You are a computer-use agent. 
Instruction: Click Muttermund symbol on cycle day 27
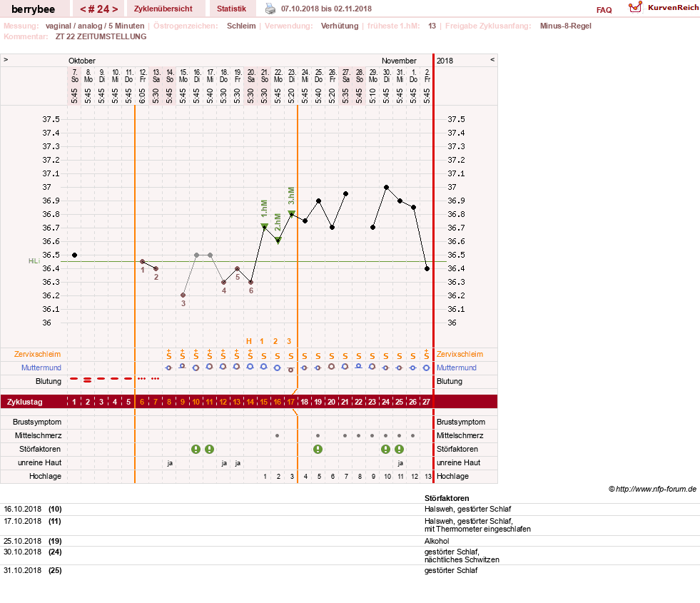click(x=426, y=368)
